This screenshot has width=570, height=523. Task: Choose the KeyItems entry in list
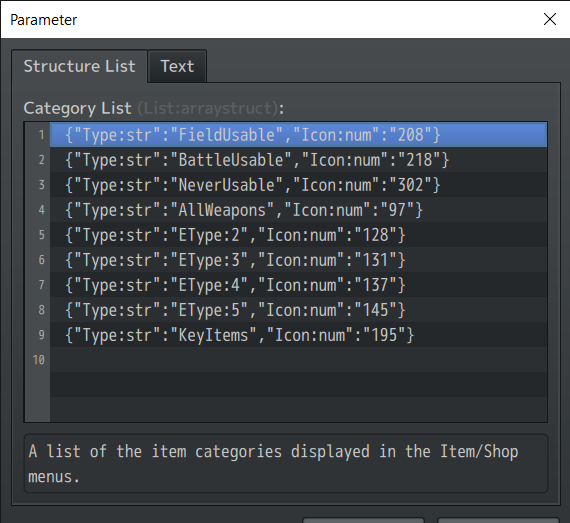(298, 335)
